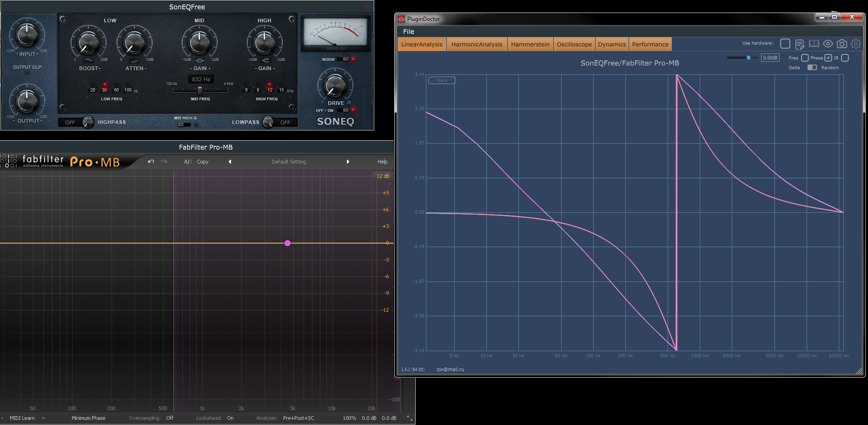Toggle full screen in FabFilter Pro-MB
The height and width of the screenshot is (425, 868).
410,418
